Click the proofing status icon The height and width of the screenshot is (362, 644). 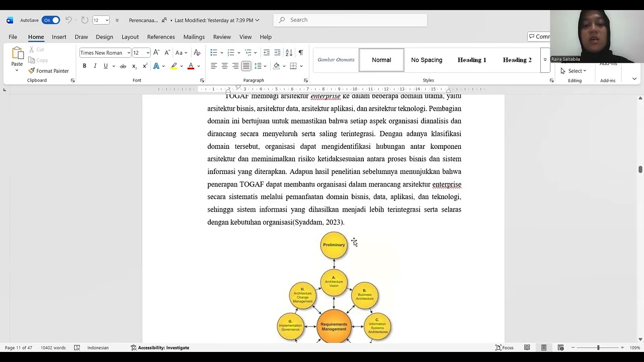pyautogui.click(x=77, y=347)
